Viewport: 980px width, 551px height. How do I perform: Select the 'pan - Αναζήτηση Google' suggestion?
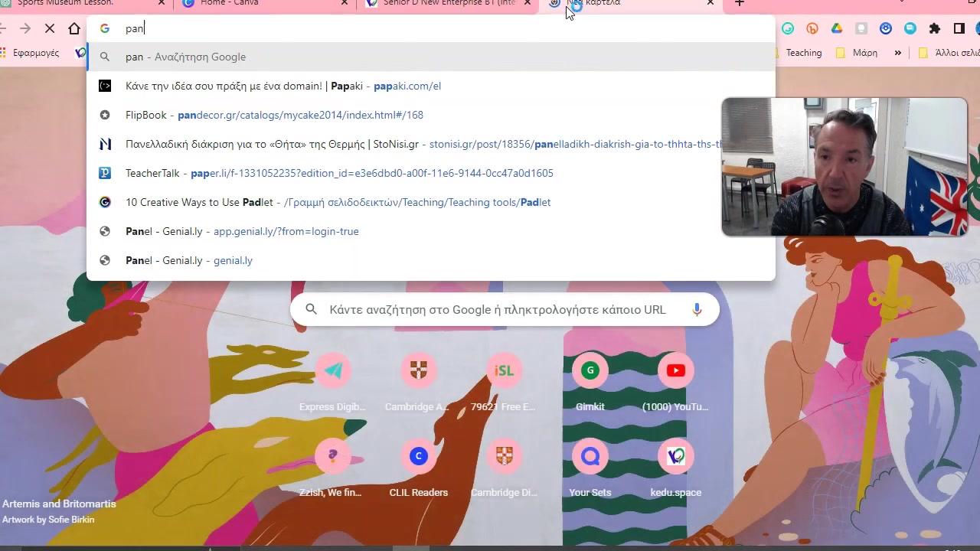431,57
